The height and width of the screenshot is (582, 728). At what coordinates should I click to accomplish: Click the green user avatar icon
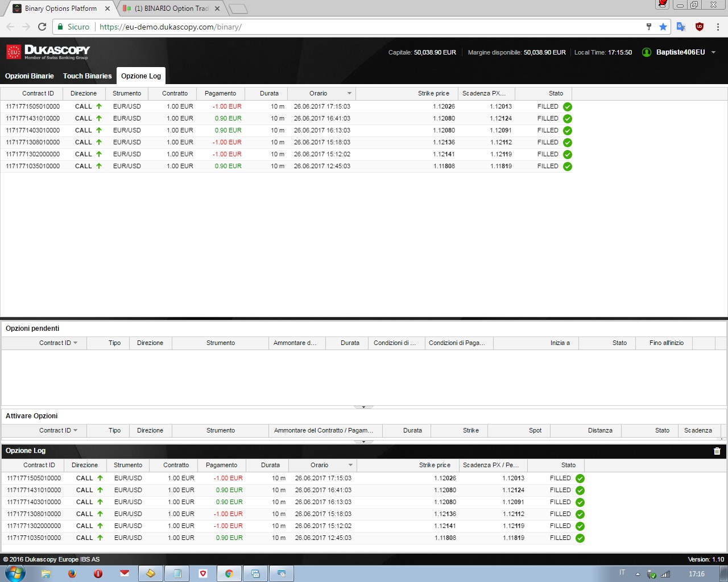pos(646,52)
